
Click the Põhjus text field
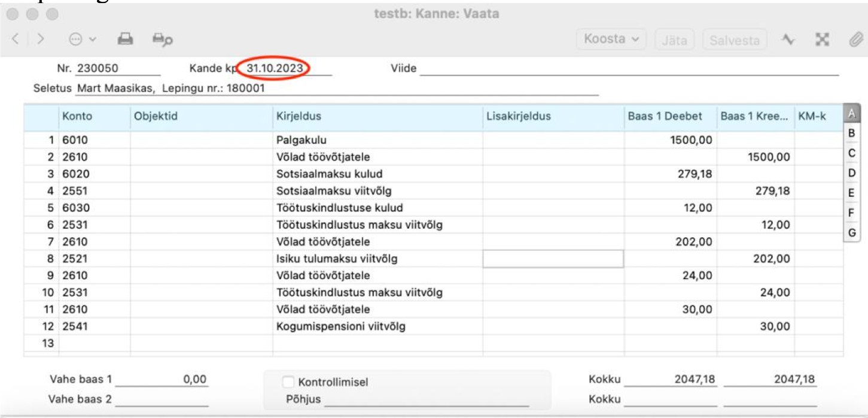[x=426, y=399]
